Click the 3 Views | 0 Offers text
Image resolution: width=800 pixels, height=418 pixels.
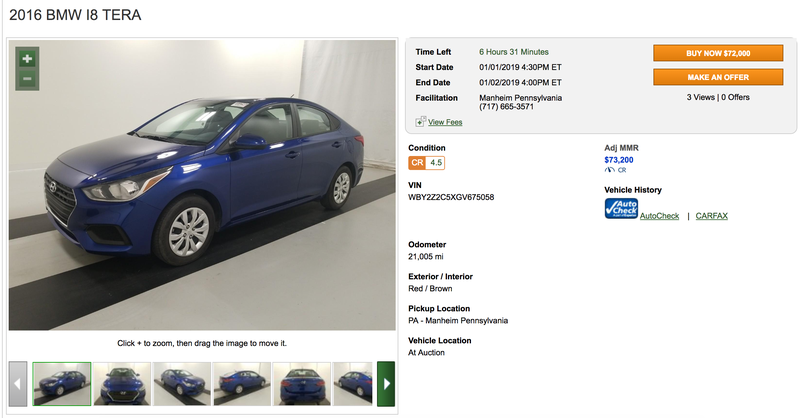pyautogui.click(x=718, y=97)
